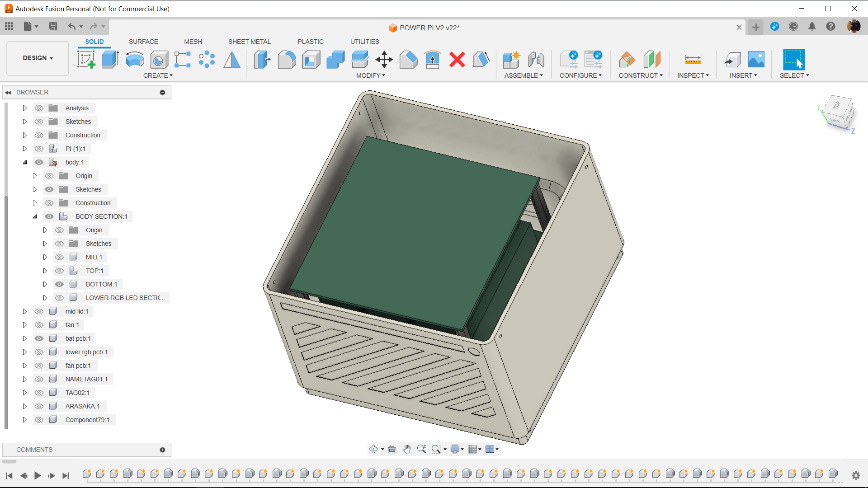Hide the bat pcb:1 component

[x=39, y=338]
